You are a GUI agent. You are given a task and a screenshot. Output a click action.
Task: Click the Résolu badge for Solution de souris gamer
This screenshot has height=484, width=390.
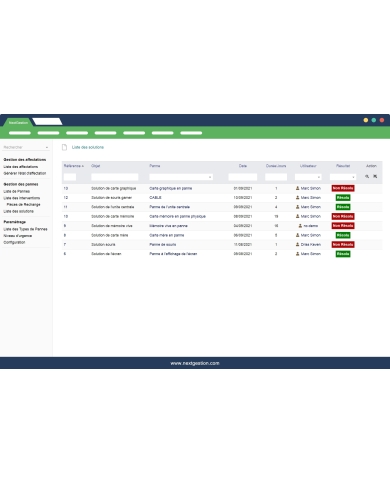343,198
